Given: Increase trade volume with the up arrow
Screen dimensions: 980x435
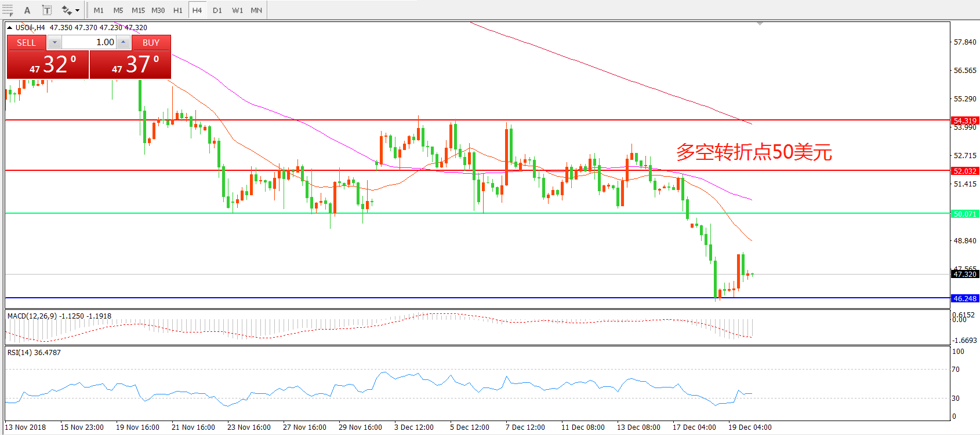Looking at the screenshot, I should [x=123, y=42].
